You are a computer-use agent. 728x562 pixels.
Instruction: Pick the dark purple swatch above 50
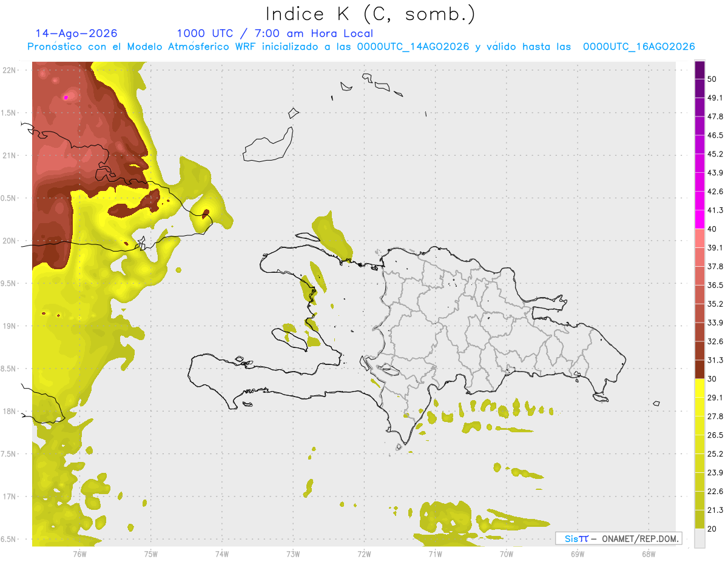[x=699, y=70]
